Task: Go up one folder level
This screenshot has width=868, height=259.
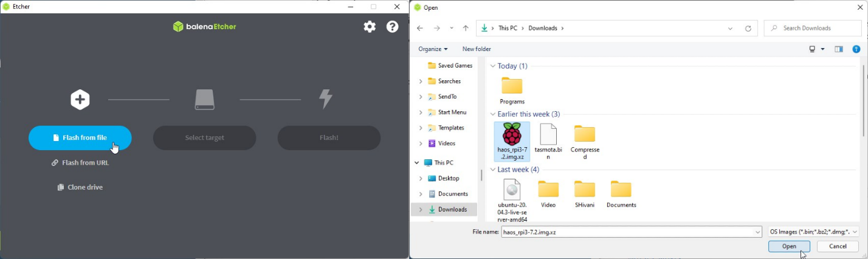Action: click(466, 28)
